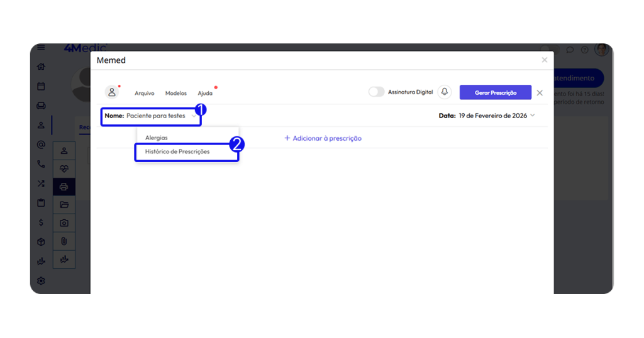Click the Gerar Prescrição button
The image size is (644, 338).
pos(495,92)
